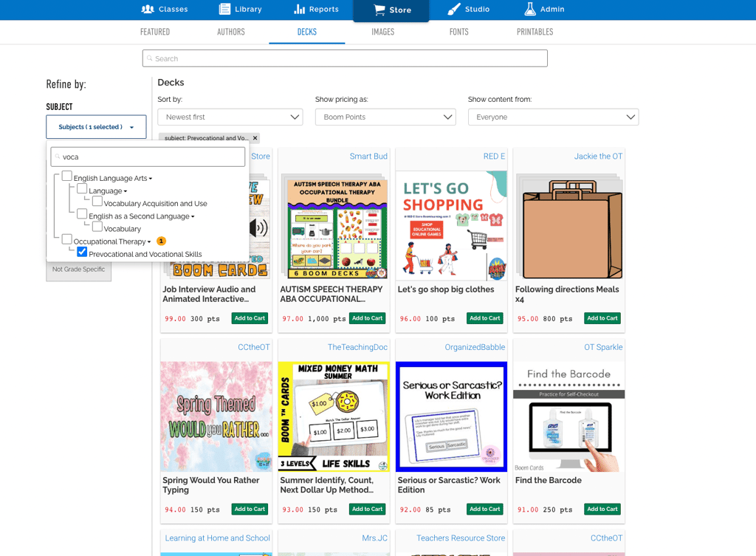
Task: Go to the Printables tab
Action: [x=535, y=32]
